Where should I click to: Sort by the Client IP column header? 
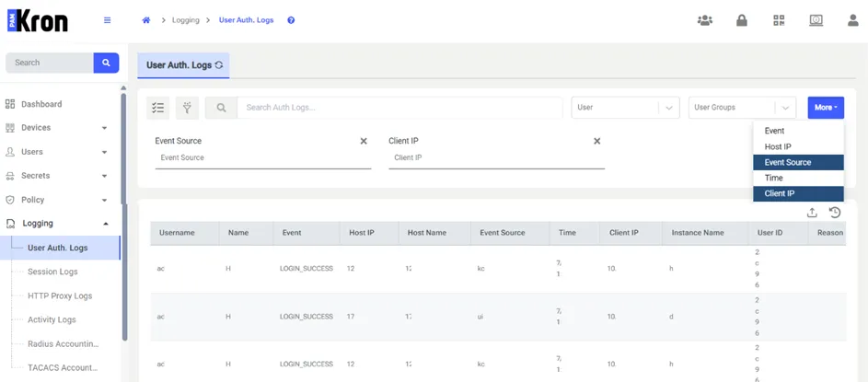[631, 233]
